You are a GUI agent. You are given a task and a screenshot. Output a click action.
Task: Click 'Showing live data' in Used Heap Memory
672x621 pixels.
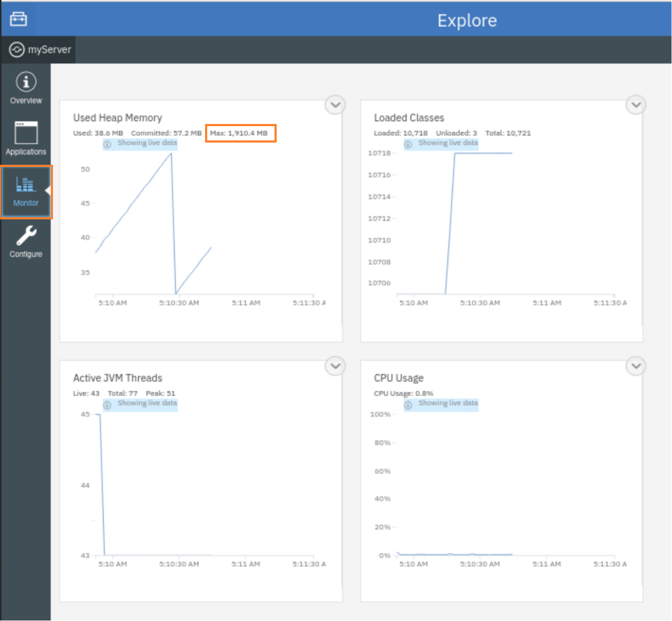click(147, 143)
